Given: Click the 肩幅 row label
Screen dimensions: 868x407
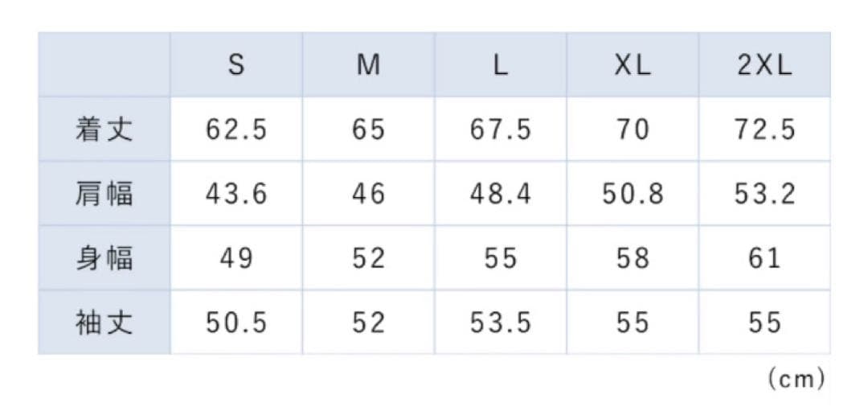Looking at the screenshot, I should coord(104,194).
